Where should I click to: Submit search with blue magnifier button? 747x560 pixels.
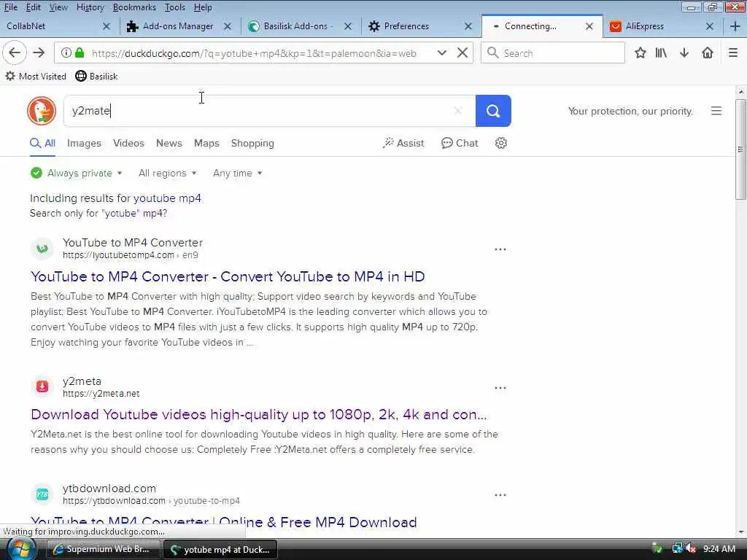coord(493,111)
